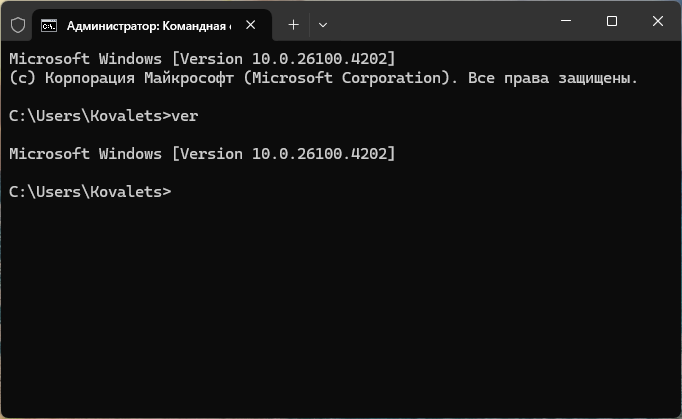Click the top Microsoft Windows banner line
The width and height of the screenshot is (682, 419).
pyautogui.click(x=202, y=59)
